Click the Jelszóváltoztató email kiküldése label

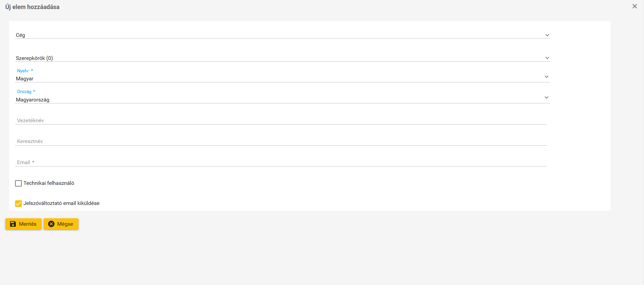click(61, 203)
